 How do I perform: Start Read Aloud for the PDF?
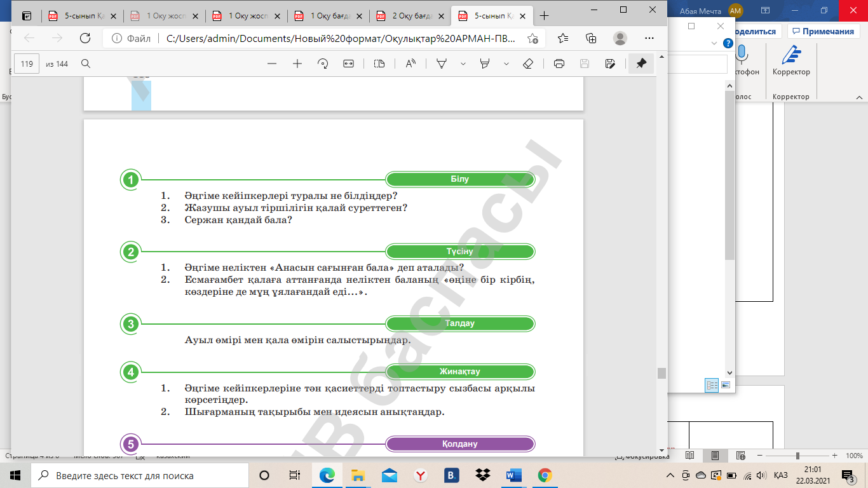tap(410, 64)
